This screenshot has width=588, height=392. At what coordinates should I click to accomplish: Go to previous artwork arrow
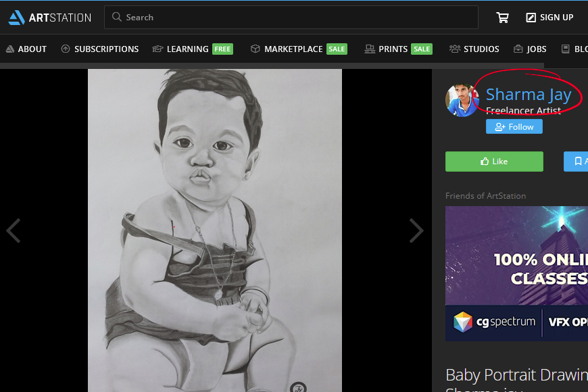point(14,230)
